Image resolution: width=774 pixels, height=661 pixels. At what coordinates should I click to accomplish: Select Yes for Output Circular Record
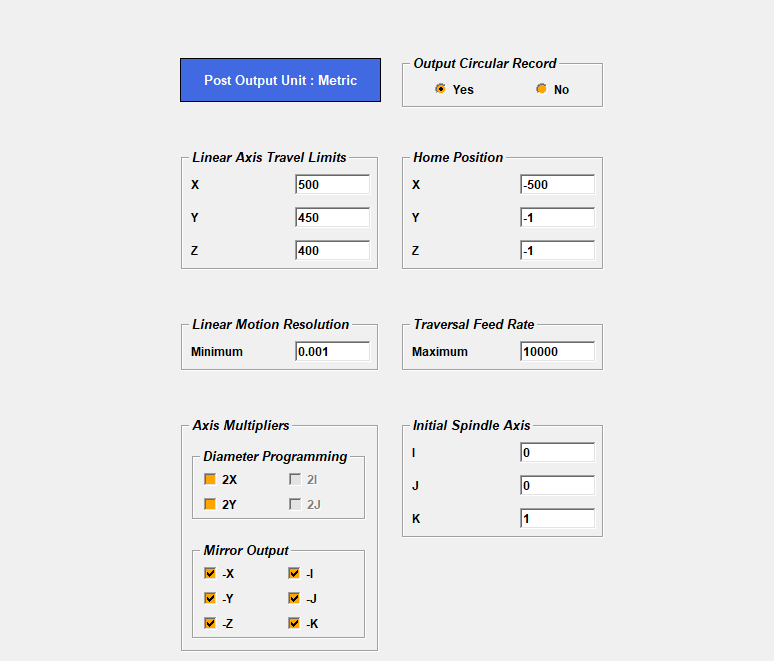[441, 89]
